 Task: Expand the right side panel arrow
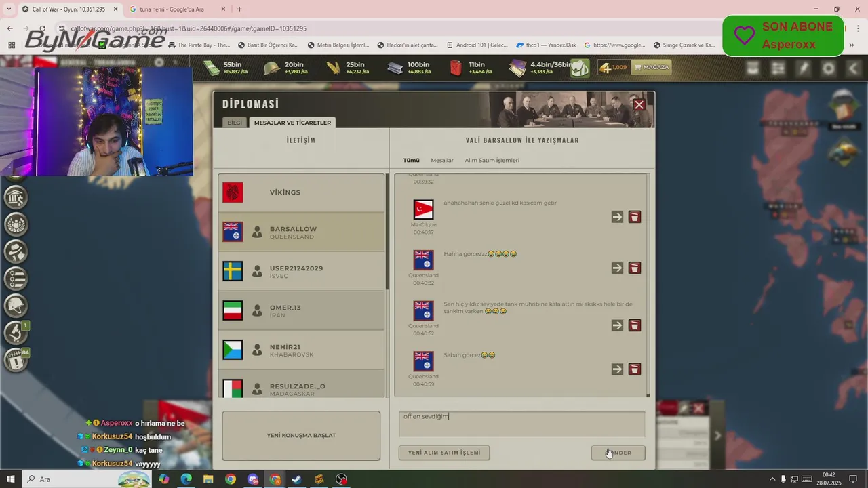point(717,436)
